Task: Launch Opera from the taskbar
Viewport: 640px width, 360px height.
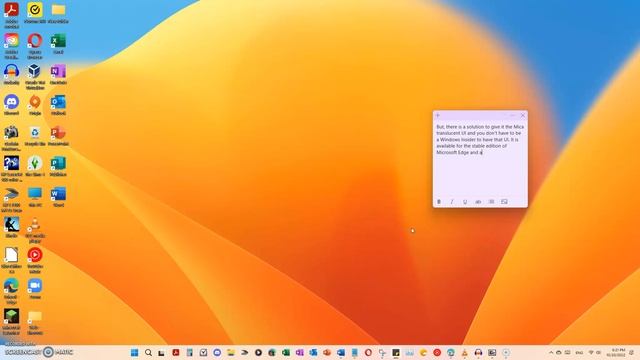Action: click(368, 353)
